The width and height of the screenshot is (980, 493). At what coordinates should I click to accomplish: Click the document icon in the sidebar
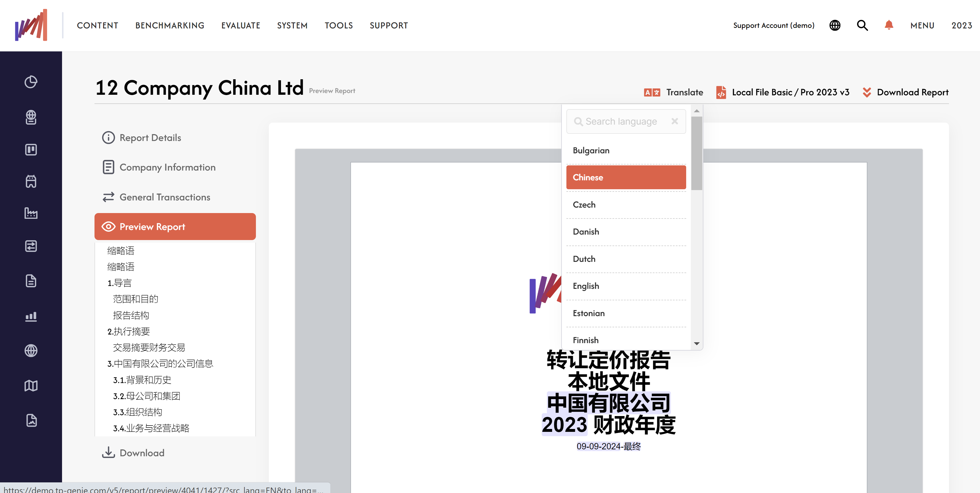pos(31,281)
